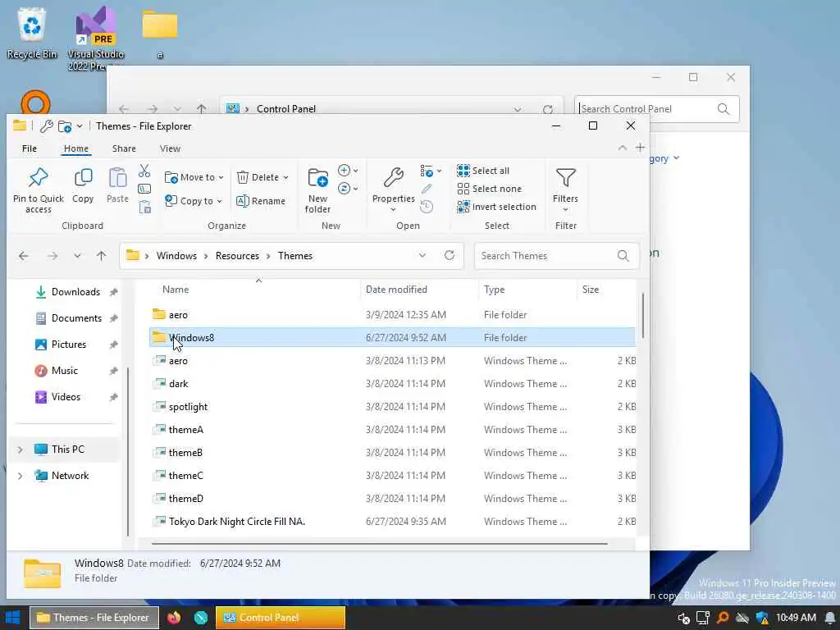Select the desktop folder named a
This screenshot has height=630, width=840.
(x=160, y=33)
